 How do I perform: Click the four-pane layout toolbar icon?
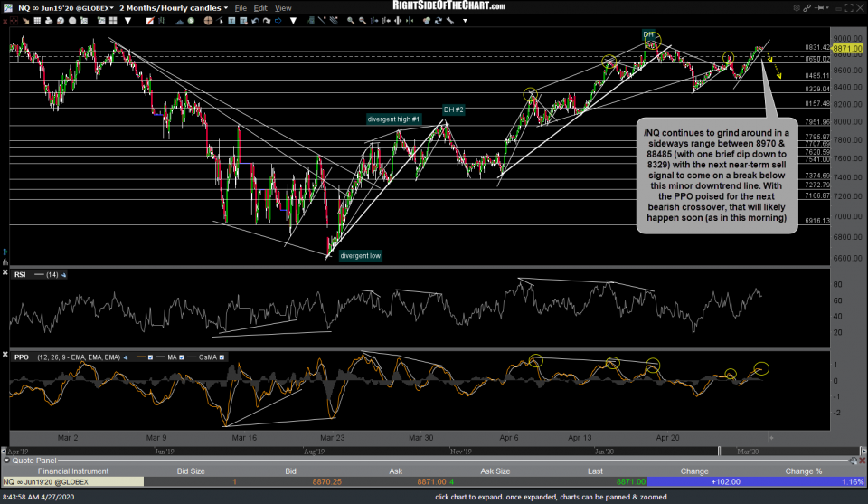pos(113,21)
